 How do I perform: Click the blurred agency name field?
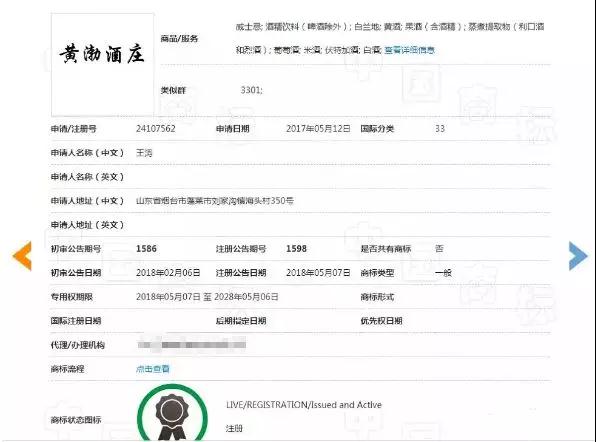[192, 345]
